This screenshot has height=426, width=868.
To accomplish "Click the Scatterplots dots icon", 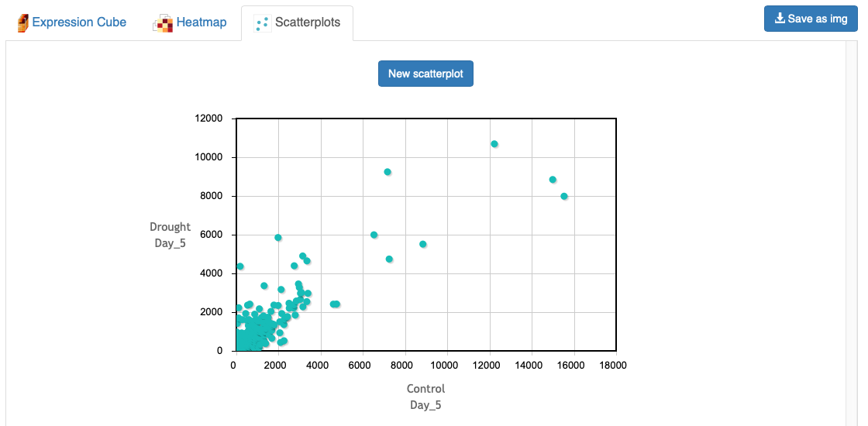I will pos(262,23).
